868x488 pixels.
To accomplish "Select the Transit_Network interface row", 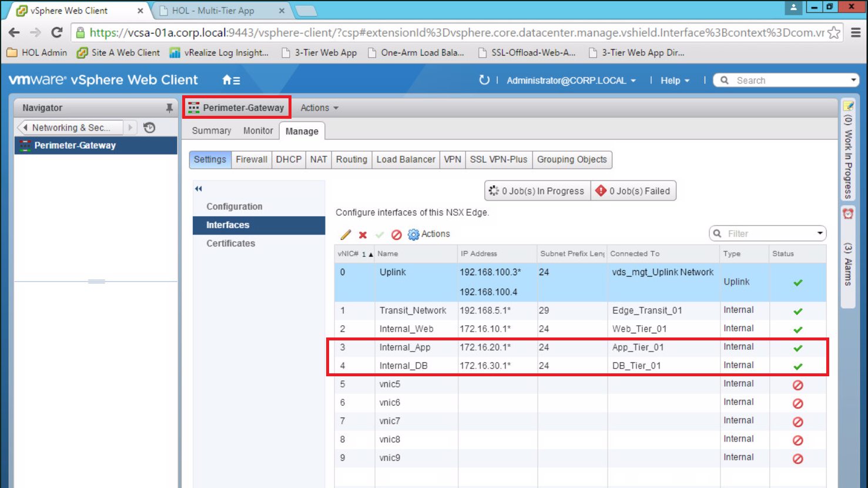I will (580, 310).
